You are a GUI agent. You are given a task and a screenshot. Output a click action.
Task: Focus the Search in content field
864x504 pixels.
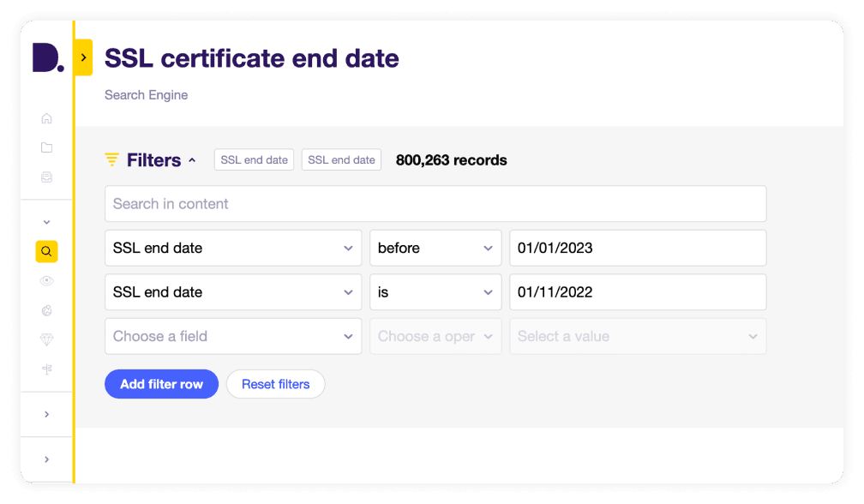(435, 204)
